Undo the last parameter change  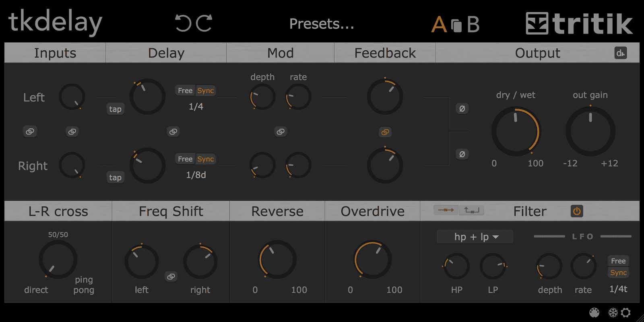pyautogui.click(x=183, y=23)
